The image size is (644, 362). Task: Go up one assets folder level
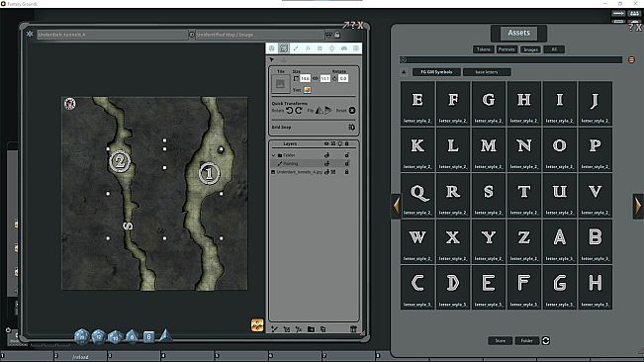pyautogui.click(x=404, y=72)
